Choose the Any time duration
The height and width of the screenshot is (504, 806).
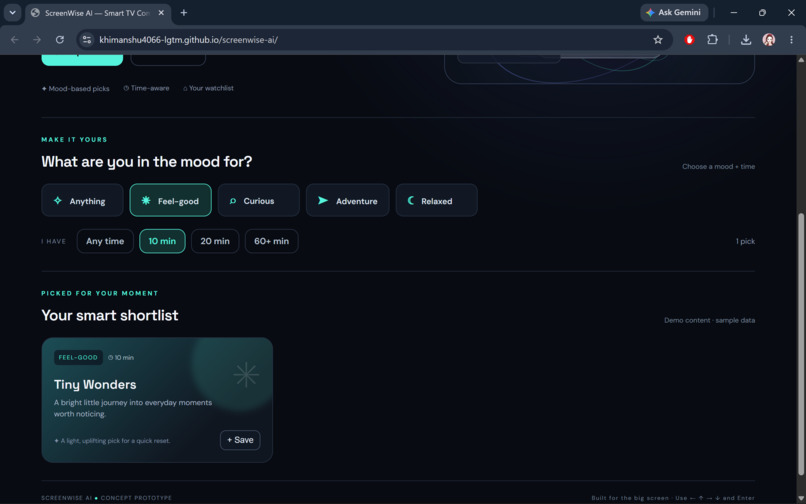(105, 241)
